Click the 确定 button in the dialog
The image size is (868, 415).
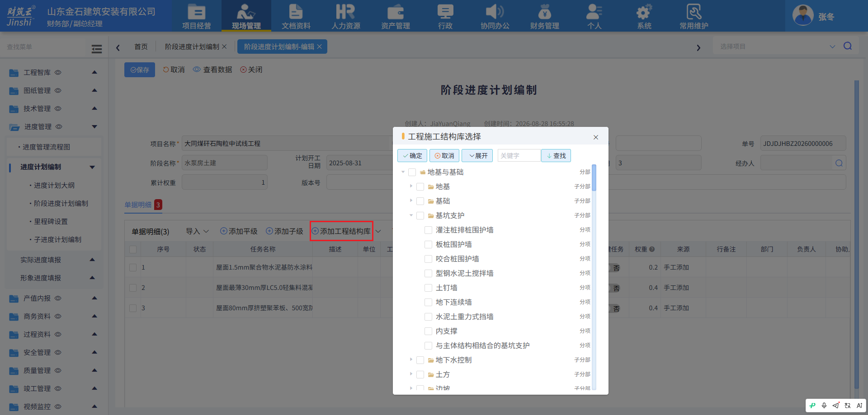click(412, 155)
